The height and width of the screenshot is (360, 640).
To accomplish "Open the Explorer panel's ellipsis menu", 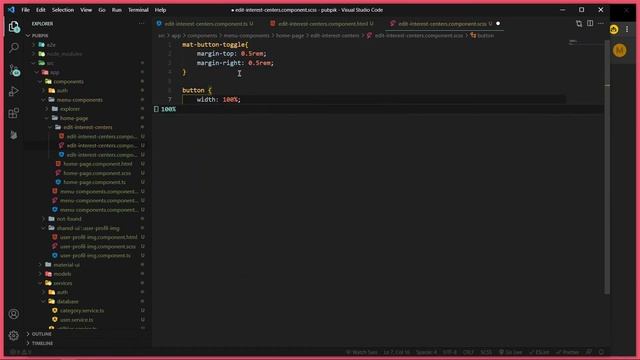I will 141,24.
